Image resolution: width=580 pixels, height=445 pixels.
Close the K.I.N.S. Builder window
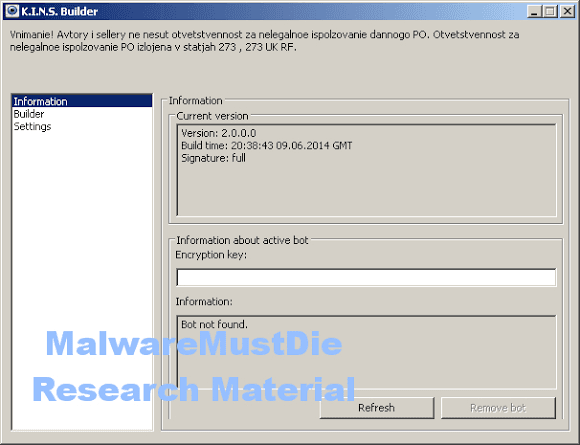tap(567, 11)
